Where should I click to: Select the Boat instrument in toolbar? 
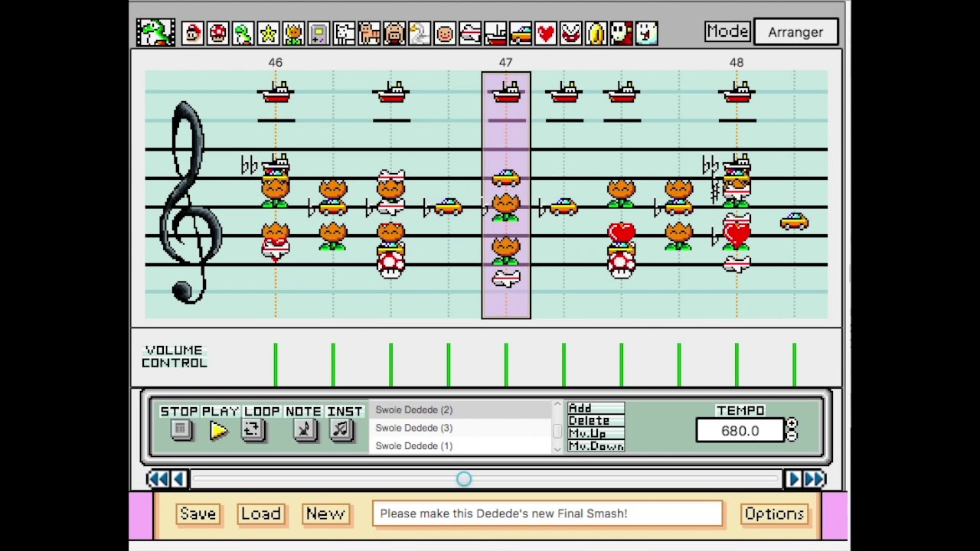click(496, 34)
